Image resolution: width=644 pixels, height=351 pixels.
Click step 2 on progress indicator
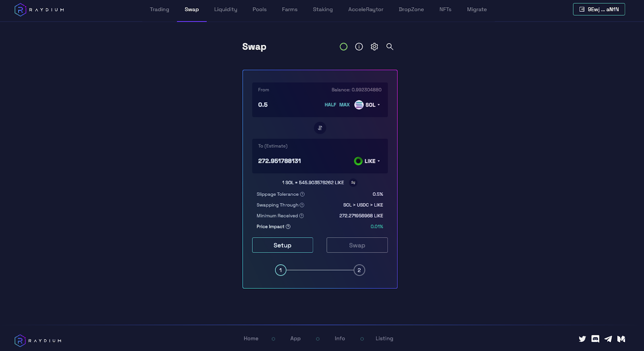(359, 270)
